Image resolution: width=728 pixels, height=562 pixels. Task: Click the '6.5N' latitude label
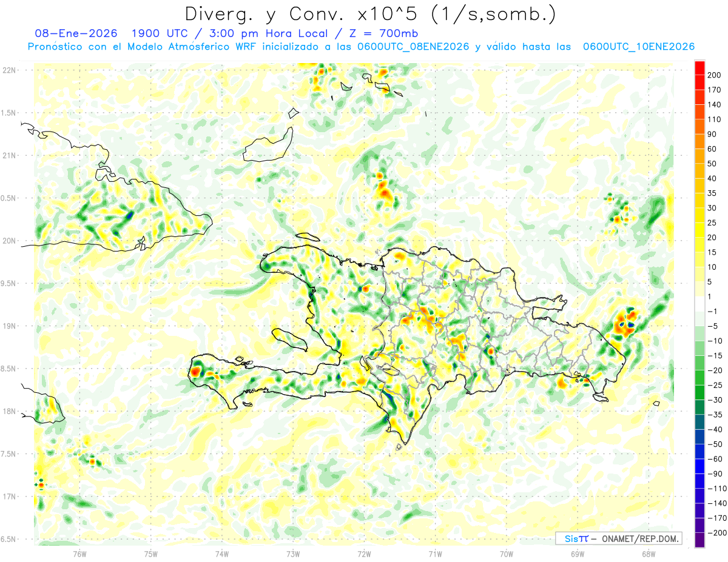pyautogui.click(x=9, y=540)
